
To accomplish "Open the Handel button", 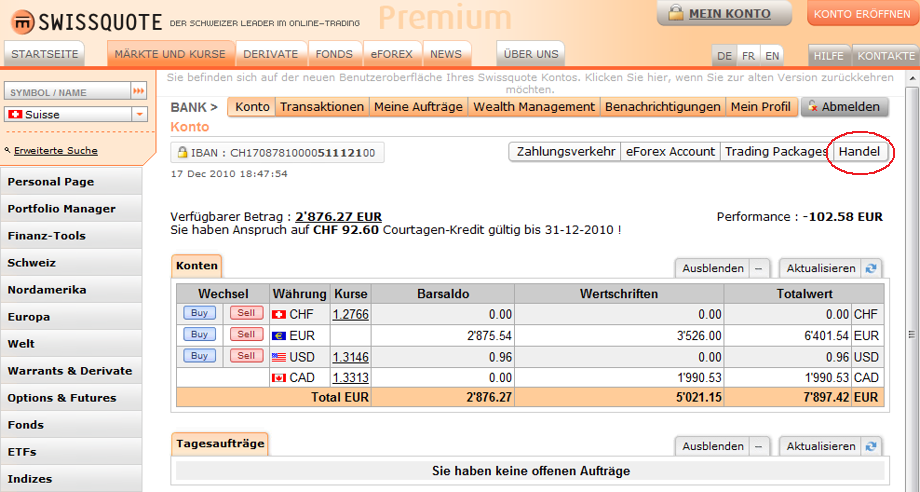I will 859,152.
